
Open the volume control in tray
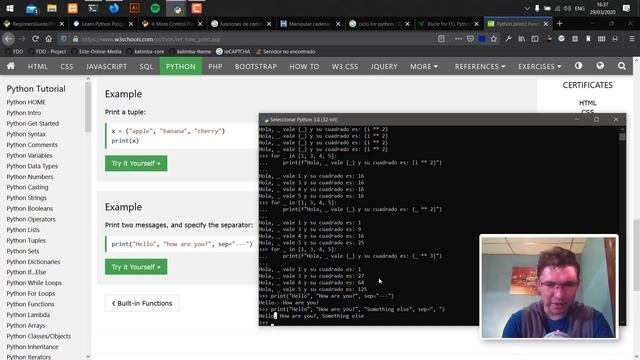(567, 8)
